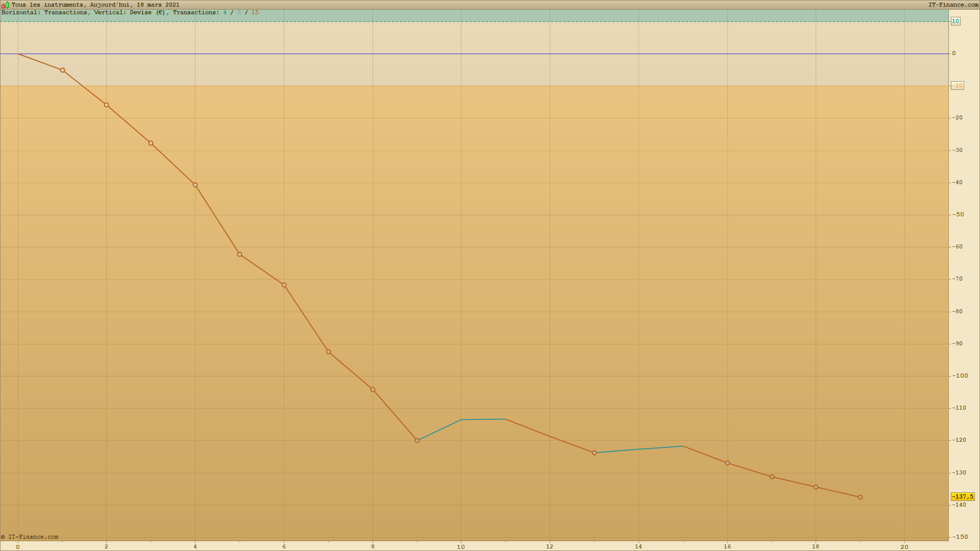Click the data point marker at transaction 5

[239, 254]
